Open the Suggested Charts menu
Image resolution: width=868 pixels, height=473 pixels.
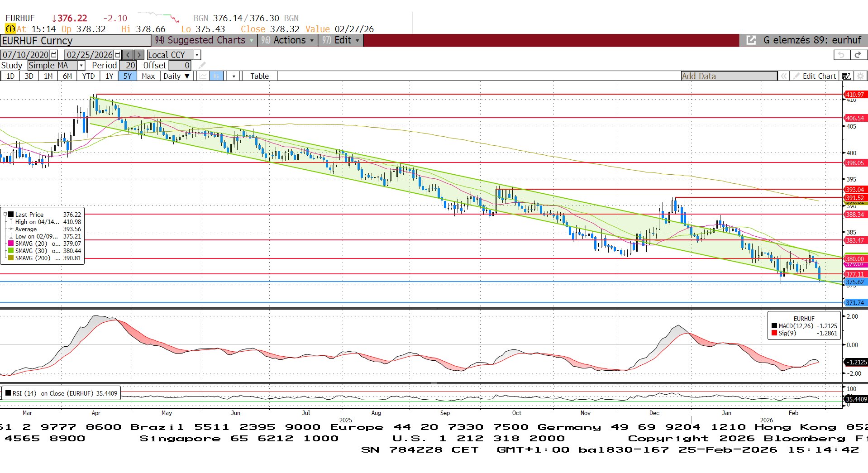(x=206, y=40)
